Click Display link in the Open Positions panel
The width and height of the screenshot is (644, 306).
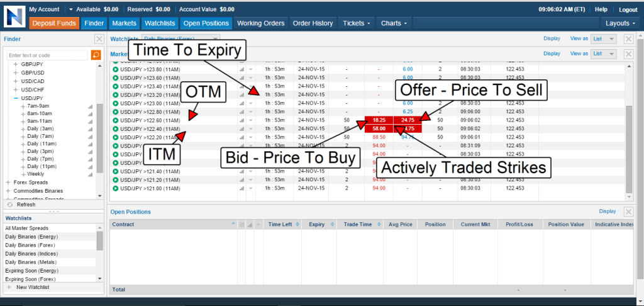coord(608,212)
